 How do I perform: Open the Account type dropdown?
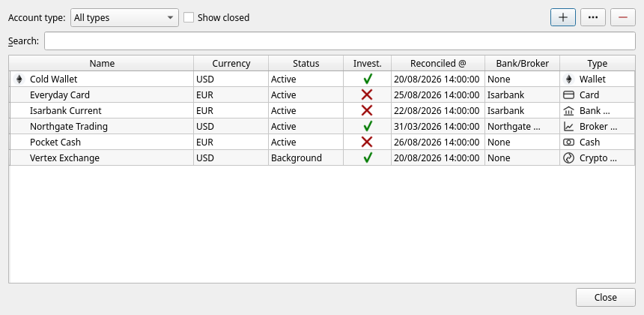[x=124, y=18]
